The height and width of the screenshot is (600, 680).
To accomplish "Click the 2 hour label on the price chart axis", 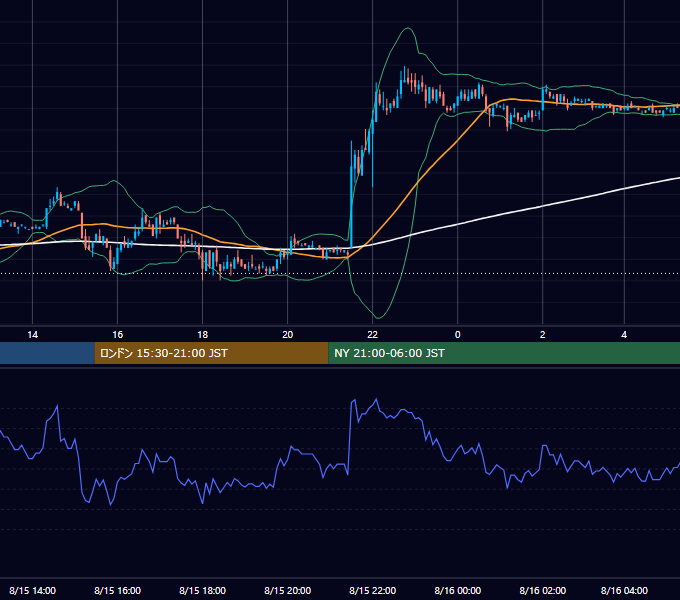I will (x=543, y=335).
